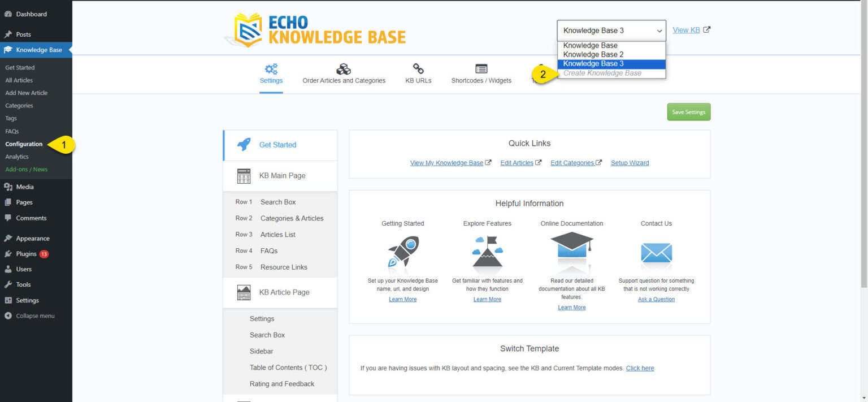Screen dimensions: 868x402
Task: Click Collapse menu at sidebar bottom
Action: [x=29, y=315]
